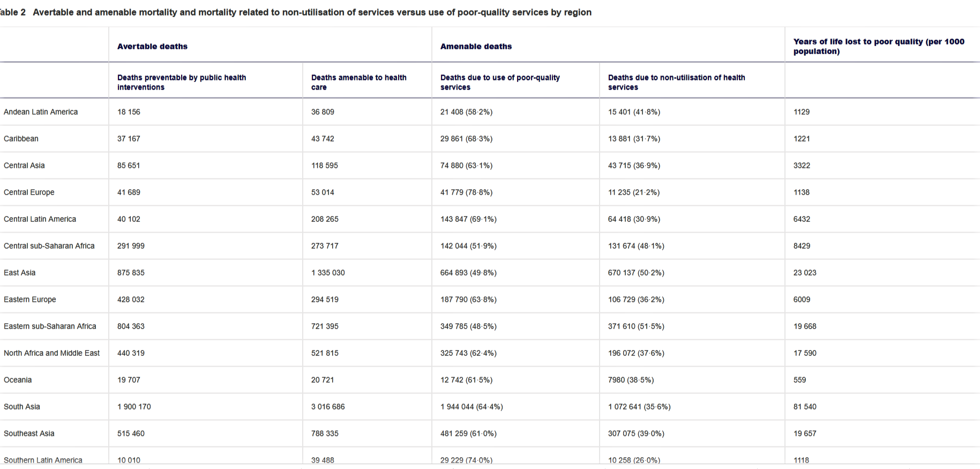This screenshot has height=469, width=980.
Task: Select Central Latin America's 208 265 cell
Action: pos(325,219)
